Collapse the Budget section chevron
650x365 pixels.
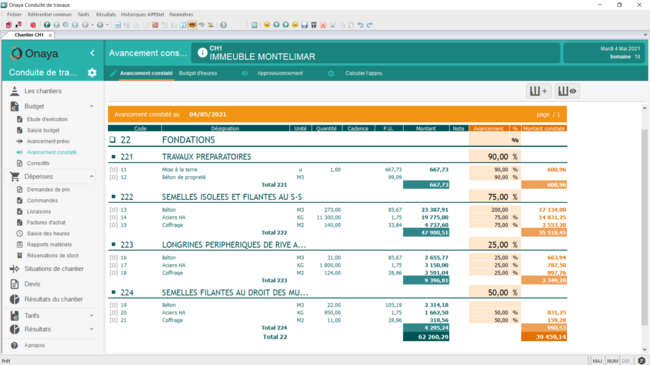[x=92, y=106]
